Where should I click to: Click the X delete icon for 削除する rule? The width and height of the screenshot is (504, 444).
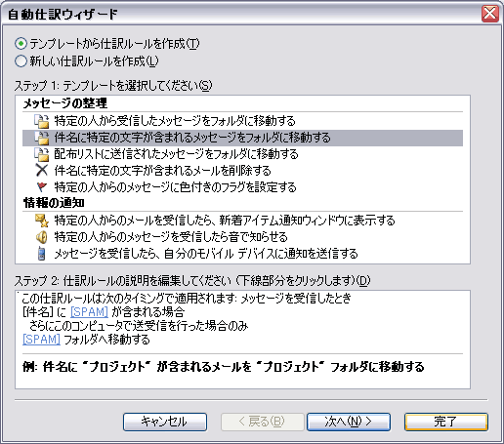coord(41,171)
